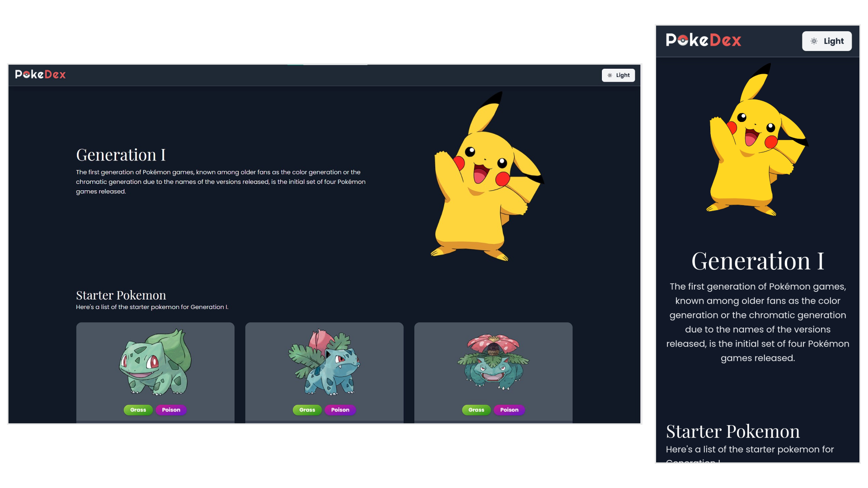Click the Starter Pokemon heading in the desktop view

[x=121, y=295]
